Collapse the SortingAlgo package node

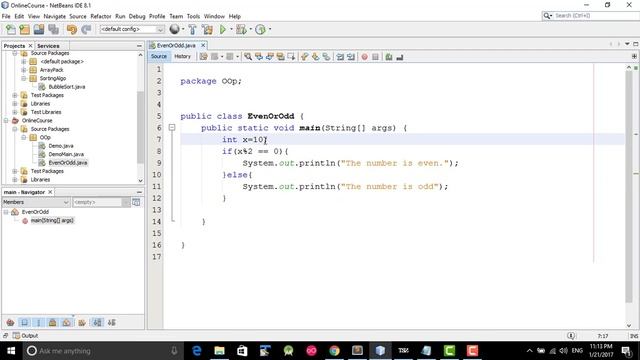24,78
